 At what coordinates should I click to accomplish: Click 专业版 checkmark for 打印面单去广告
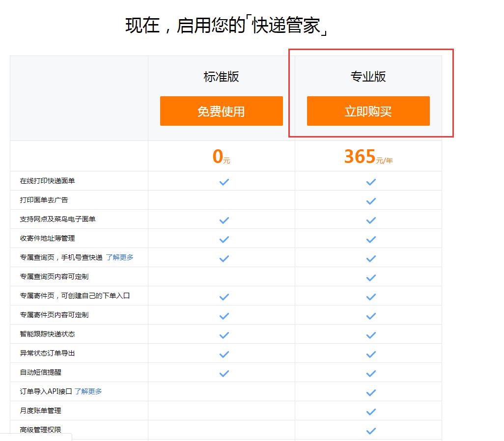(x=371, y=201)
